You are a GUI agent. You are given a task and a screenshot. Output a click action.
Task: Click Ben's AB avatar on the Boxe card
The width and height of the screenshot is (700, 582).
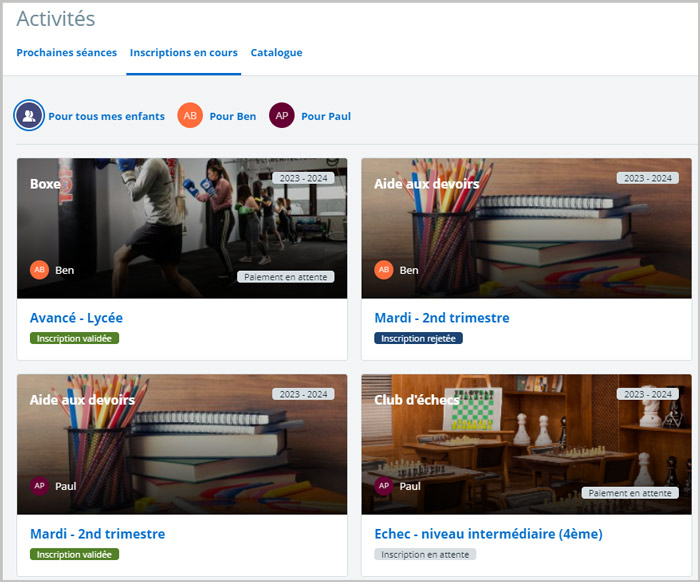click(x=40, y=270)
